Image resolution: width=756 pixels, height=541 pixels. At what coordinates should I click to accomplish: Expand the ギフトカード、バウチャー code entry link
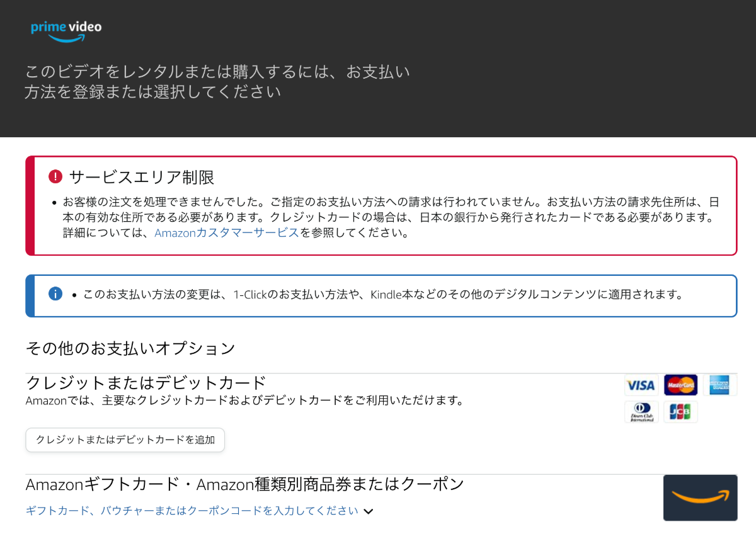click(x=192, y=511)
